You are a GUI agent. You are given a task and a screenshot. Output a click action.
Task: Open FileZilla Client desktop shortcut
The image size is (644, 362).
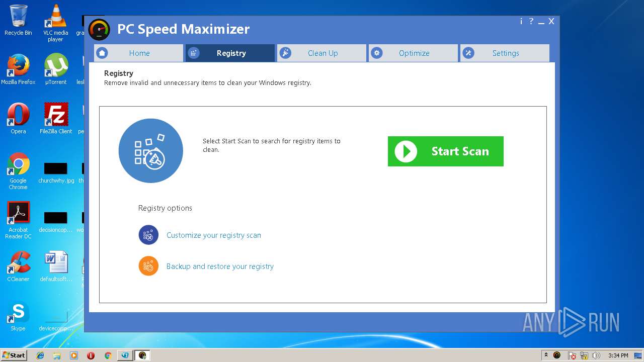pyautogui.click(x=55, y=119)
